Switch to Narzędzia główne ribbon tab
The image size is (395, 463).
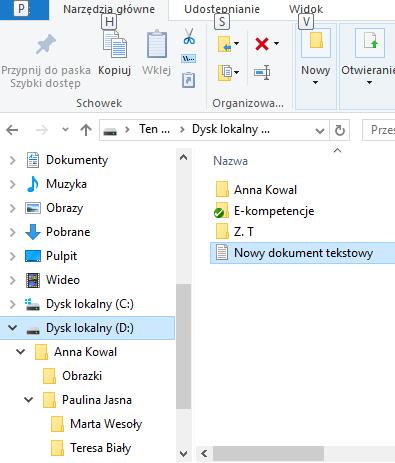pos(109,9)
